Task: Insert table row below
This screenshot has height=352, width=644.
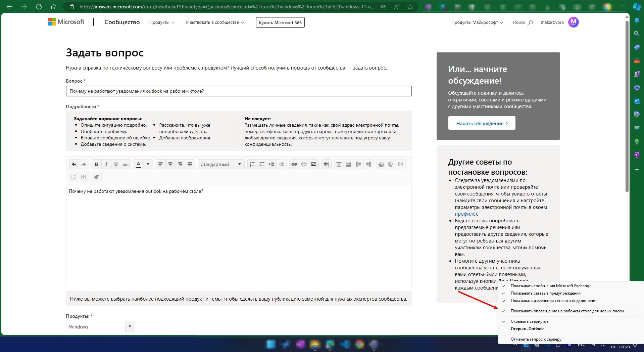Action: 349,164
